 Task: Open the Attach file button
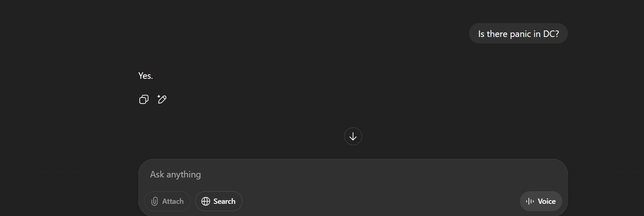[167, 201]
